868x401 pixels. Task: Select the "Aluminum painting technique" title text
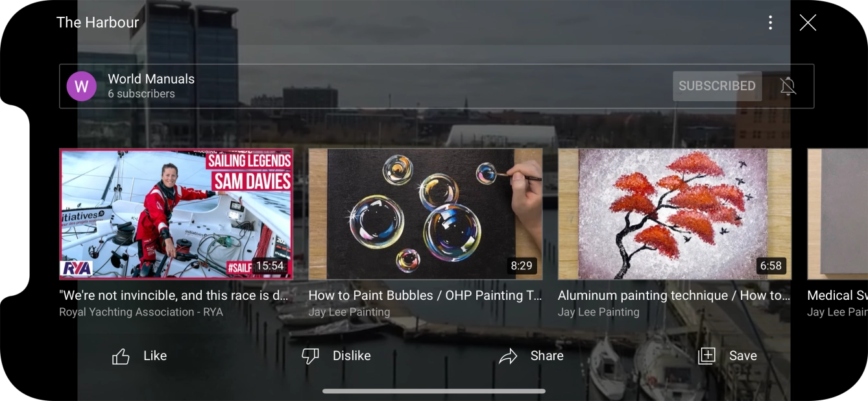tap(674, 295)
